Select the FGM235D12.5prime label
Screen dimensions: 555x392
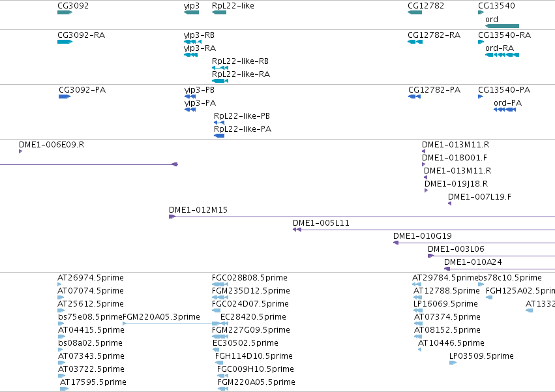pos(251,291)
